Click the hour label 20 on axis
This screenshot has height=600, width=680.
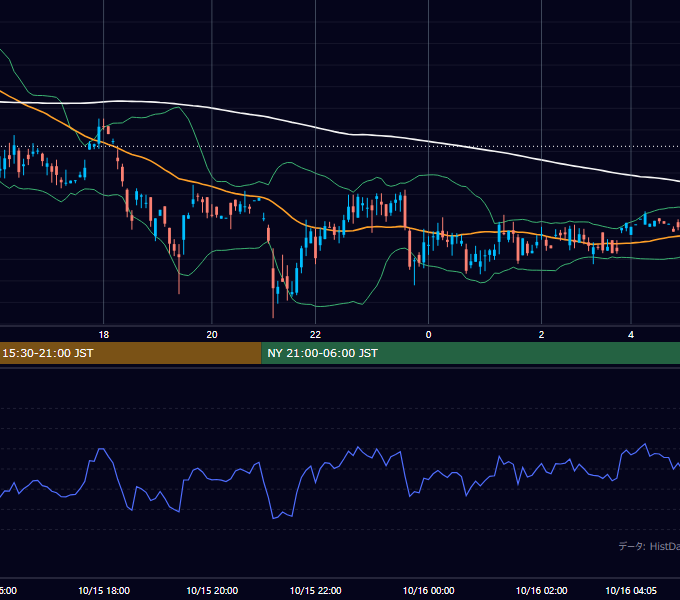212,335
